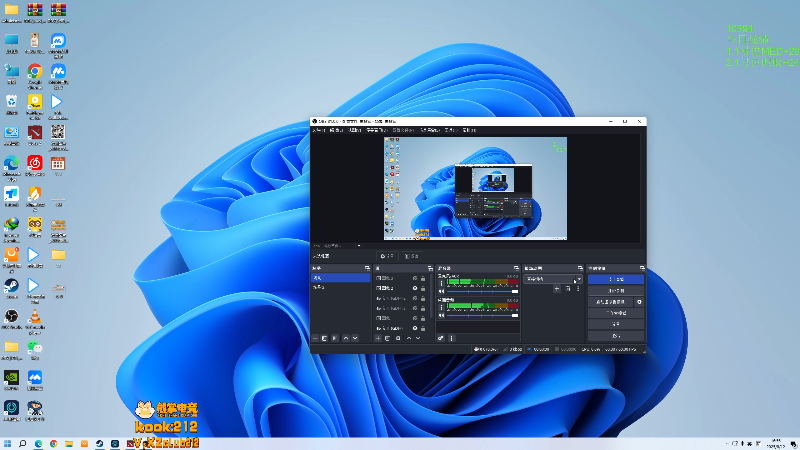Toggle visibility eye of the fourth source
The height and width of the screenshot is (450, 800).
[415, 308]
